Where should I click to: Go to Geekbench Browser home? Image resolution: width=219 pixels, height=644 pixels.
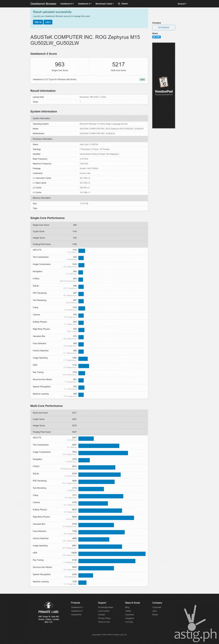click(x=43, y=4)
